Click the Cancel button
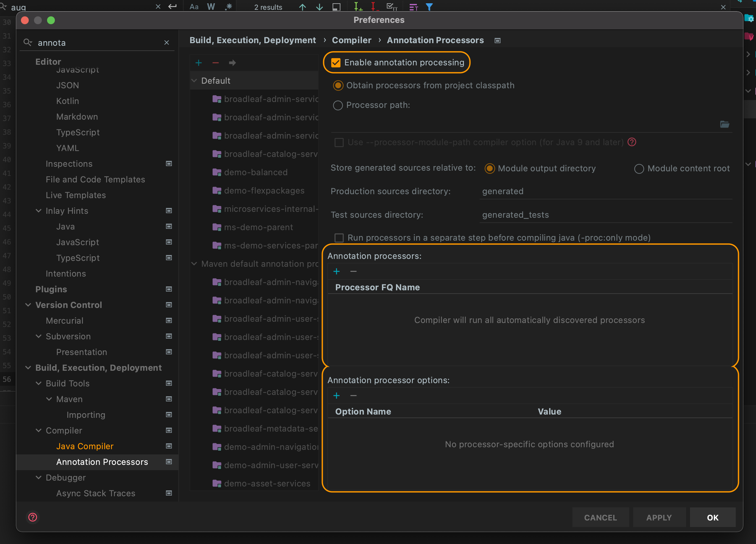Viewport: 756px width, 544px height. click(600, 517)
